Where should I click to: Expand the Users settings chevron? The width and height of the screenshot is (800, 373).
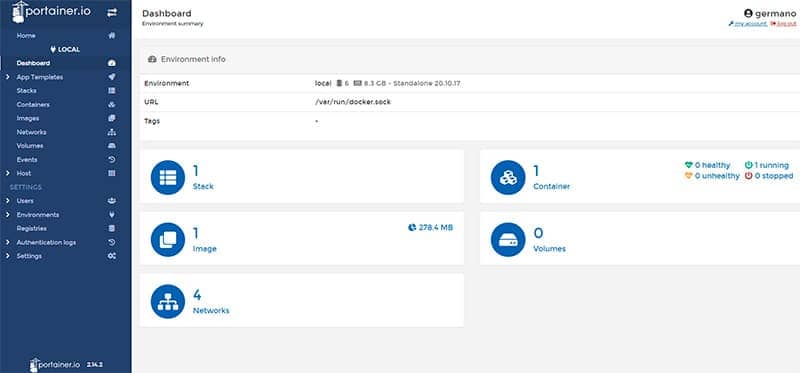tap(8, 201)
